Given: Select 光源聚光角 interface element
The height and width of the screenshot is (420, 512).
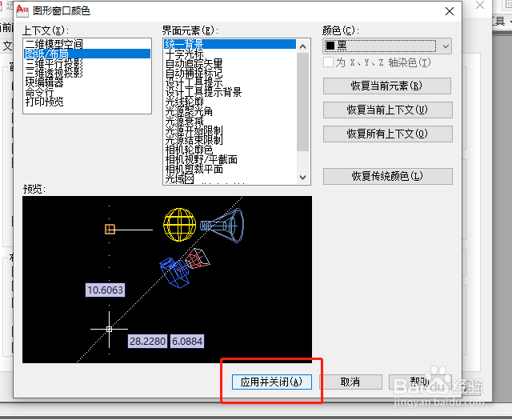Looking at the screenshot, I should click(x=230, y=111).
